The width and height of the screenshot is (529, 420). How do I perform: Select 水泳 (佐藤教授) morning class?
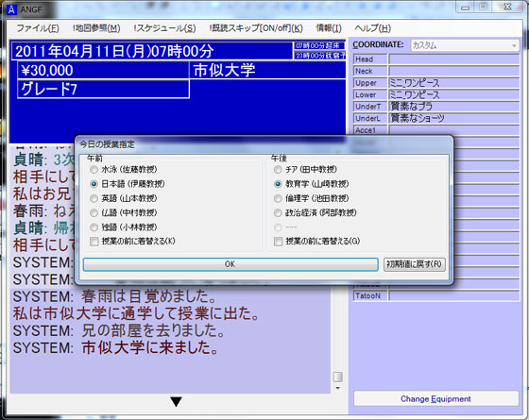pos(124,170)
